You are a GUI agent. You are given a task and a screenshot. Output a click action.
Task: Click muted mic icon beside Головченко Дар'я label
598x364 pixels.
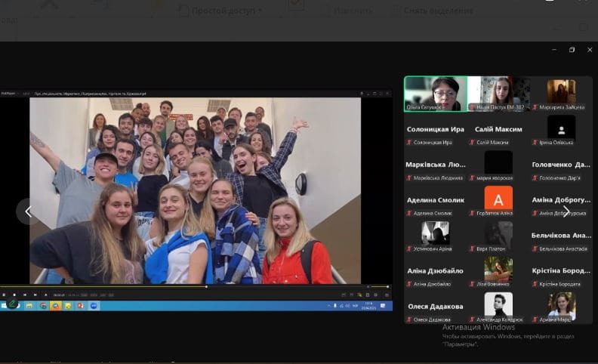pyautogui.click(x=535, y=177)
